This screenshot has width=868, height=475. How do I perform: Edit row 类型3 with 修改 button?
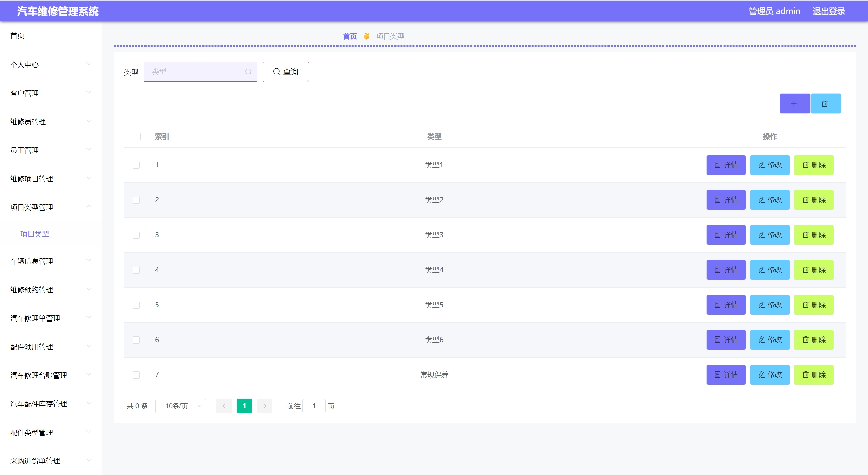(769, 235)
